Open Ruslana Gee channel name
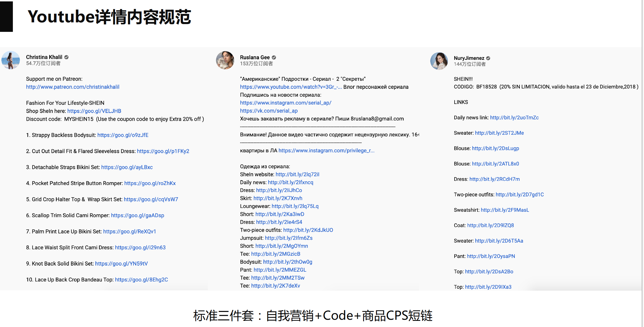Image resolution: width=644 pixels, height=327 pixels. click(255, 57)
